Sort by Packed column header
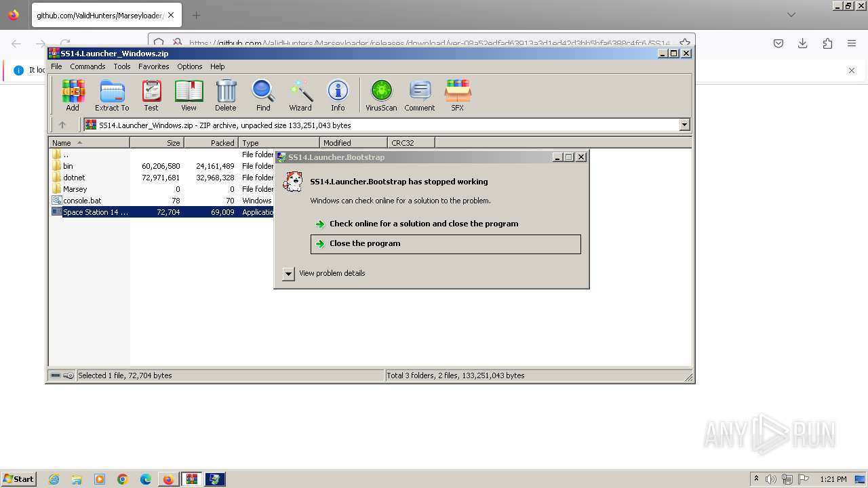Image resolution: width=868 pixels, height=488 pixels. [x=211, y=142]
